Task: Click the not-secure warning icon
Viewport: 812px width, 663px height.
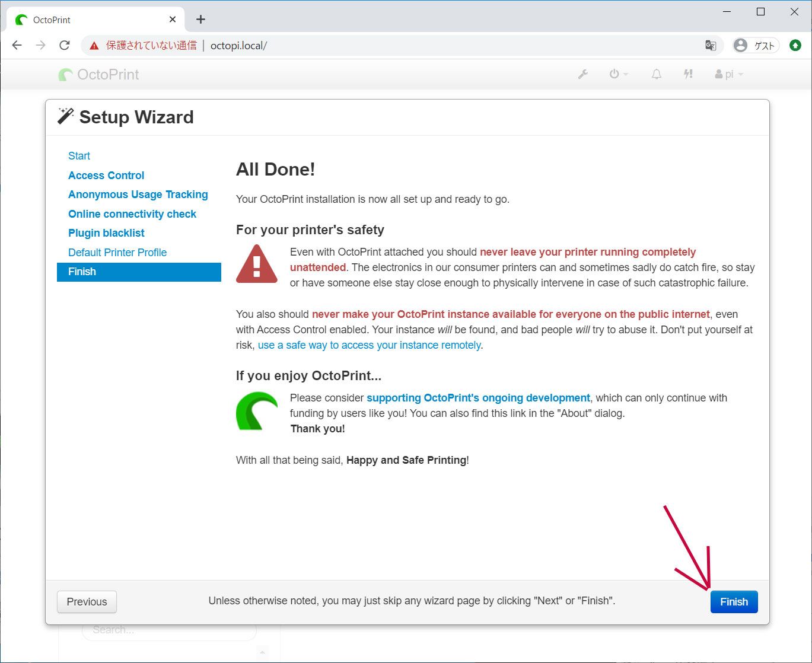Action: [x=94, y=46]
